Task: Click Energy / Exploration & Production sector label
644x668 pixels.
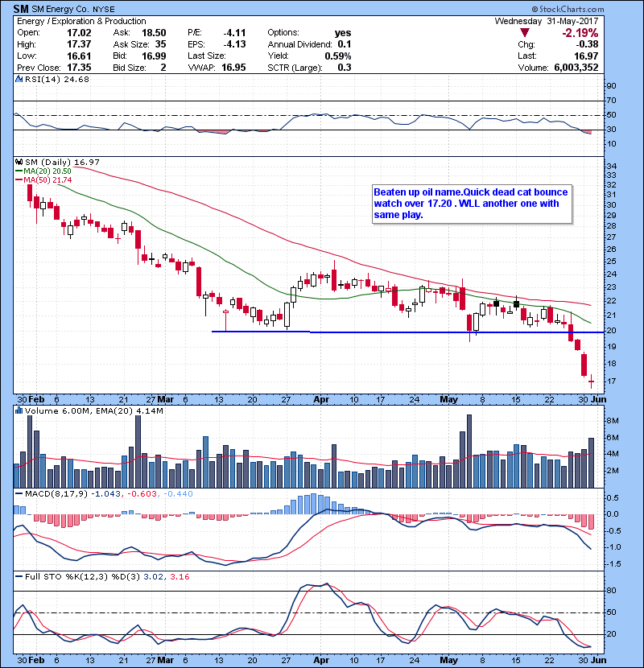Action: pos(81,21)
